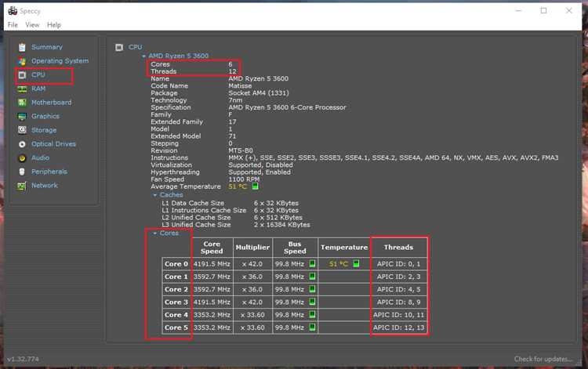This screenshot has width=588, height=369.
Task: Click green indicator beside Average Temperature
Action: point(255,186)
